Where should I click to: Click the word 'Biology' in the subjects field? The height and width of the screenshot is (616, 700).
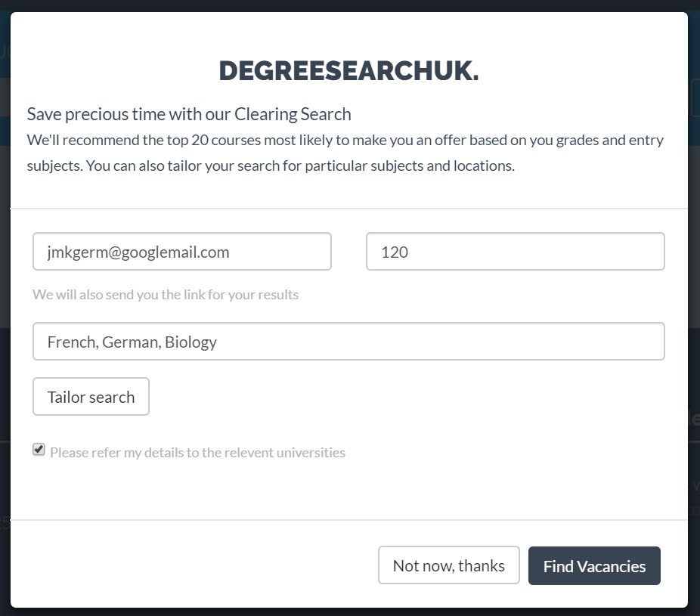click(x=190, y=342)
